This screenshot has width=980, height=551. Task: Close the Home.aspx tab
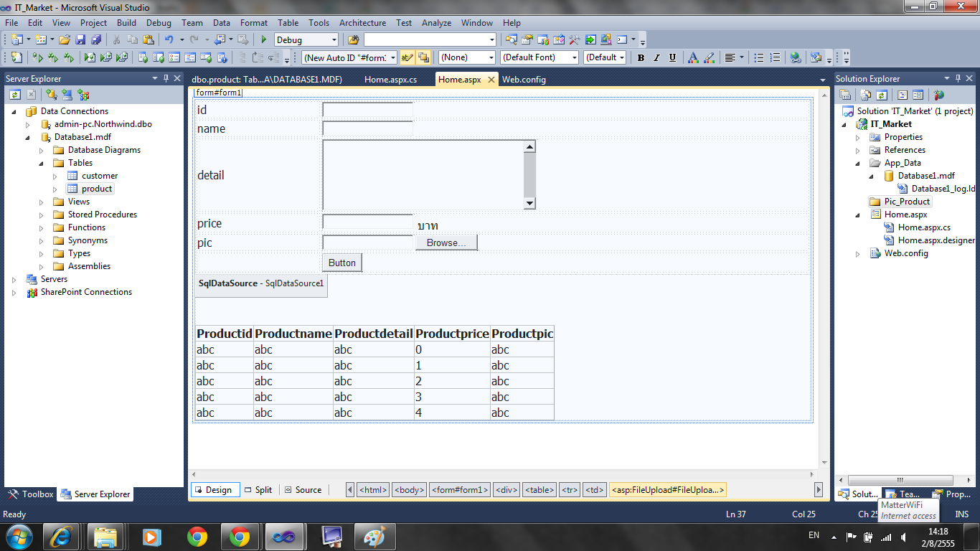pos(491,80)
